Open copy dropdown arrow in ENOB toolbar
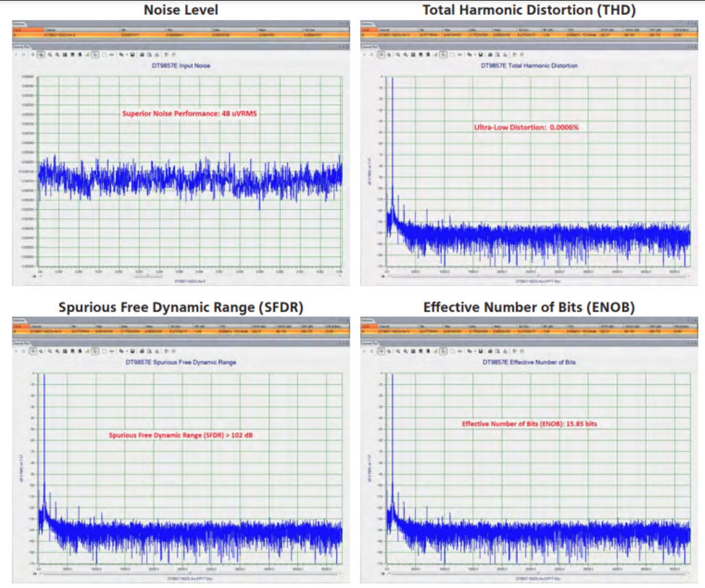This screenshot has height=588, width=705. [475, 351]
